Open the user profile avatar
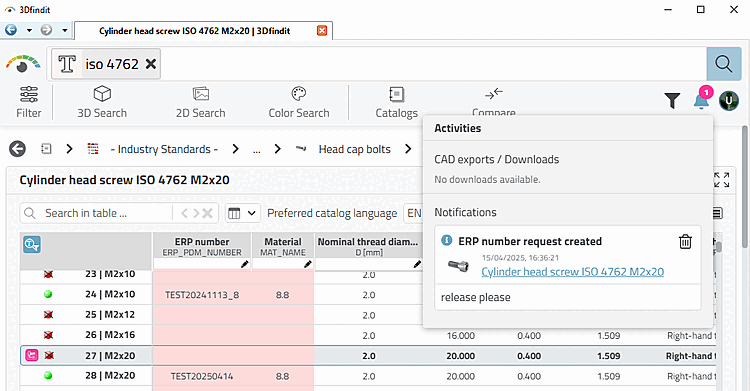The height and width of the screenshot is (391, 750). click(x=728, y=101)
